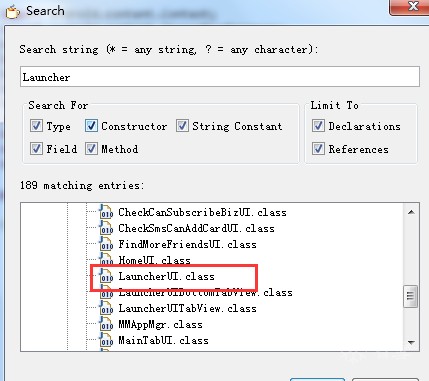Viewport: 429px width, 381px height.
Task: Uncheck the Type search option
Action: (36, 126)
